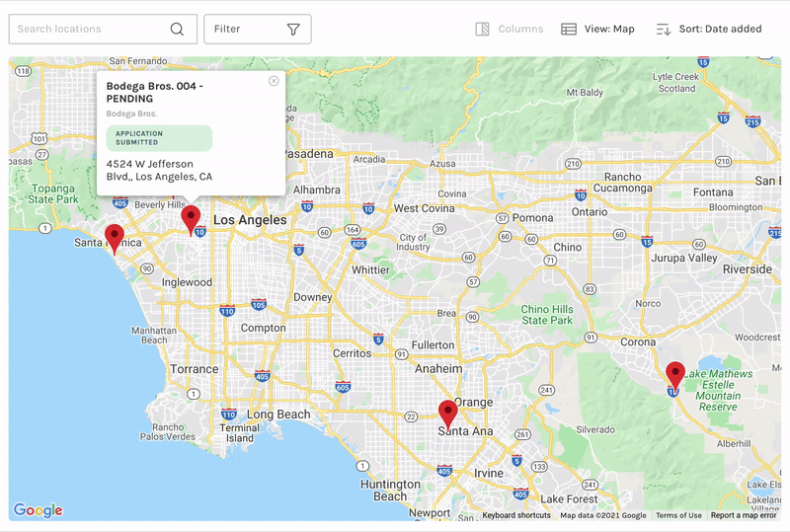Click the Bodega Bros. subtitle text
The height and width of the screenshot is (532, 790).
click(x=131, y=114)
